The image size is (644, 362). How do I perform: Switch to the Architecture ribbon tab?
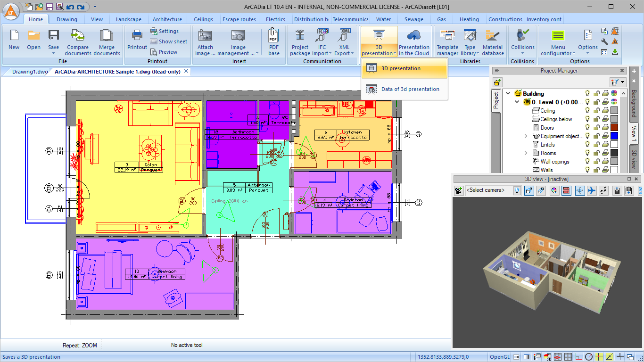click(167, 19)
